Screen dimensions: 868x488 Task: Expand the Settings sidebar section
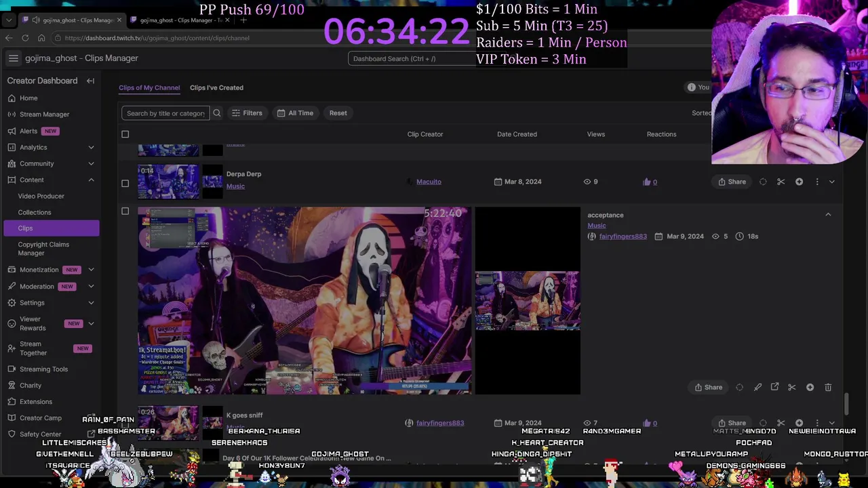pos(91,303)
